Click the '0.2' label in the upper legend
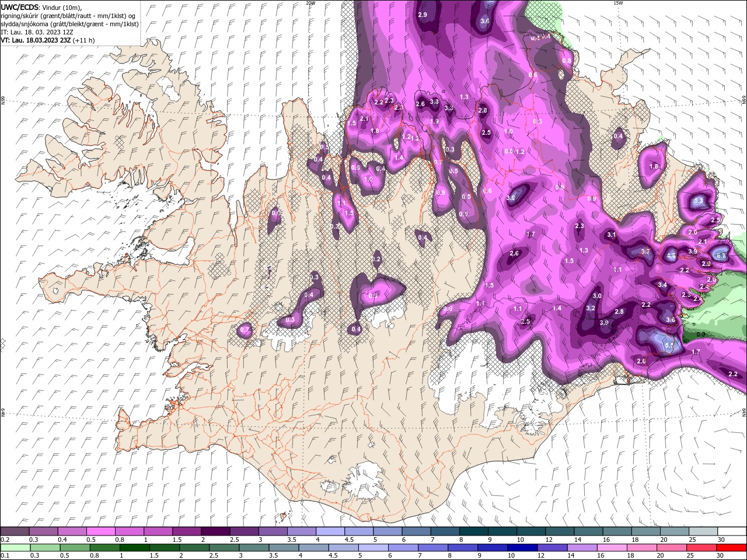The width and height of the screenshot is (747, 560). [x=4, y=540]
